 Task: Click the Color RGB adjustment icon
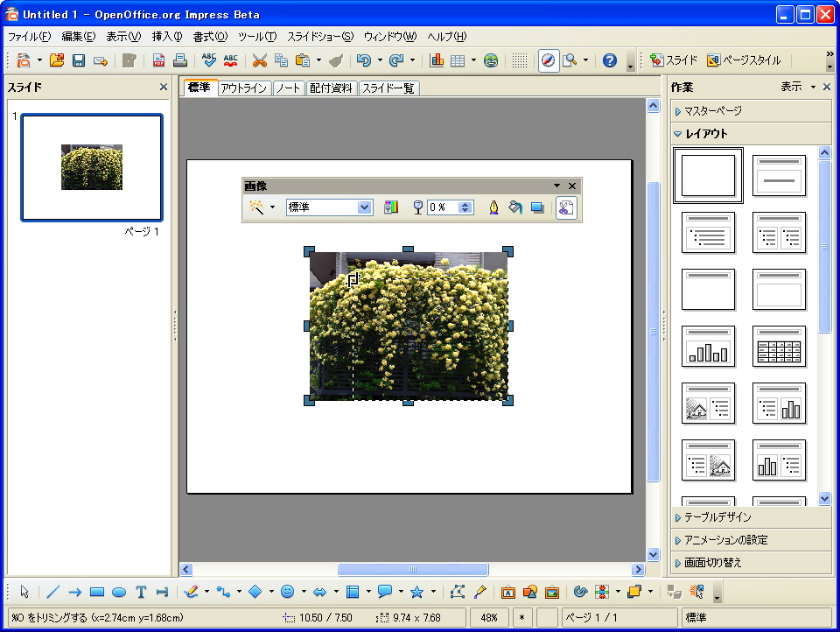391,207
